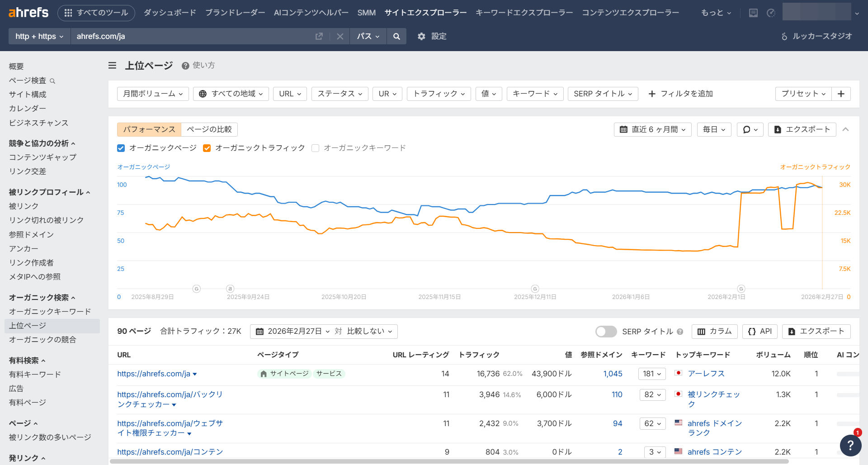Open the http + https protocol dropdown

click(39, 36)
